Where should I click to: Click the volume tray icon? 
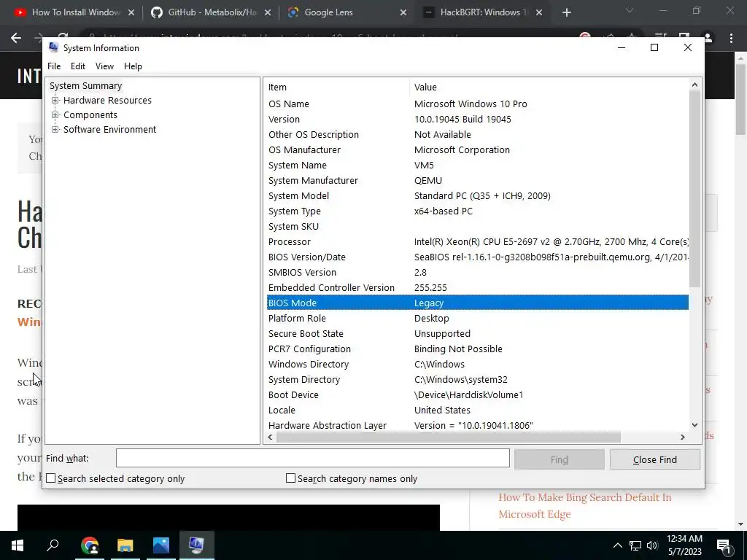click(x=652, y=545)
